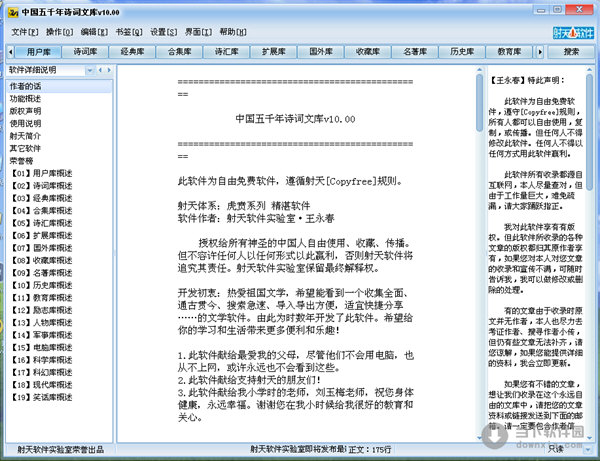Select 作者的话 in the list
This screenshot has width=600, height=461.
coord(59,86)
